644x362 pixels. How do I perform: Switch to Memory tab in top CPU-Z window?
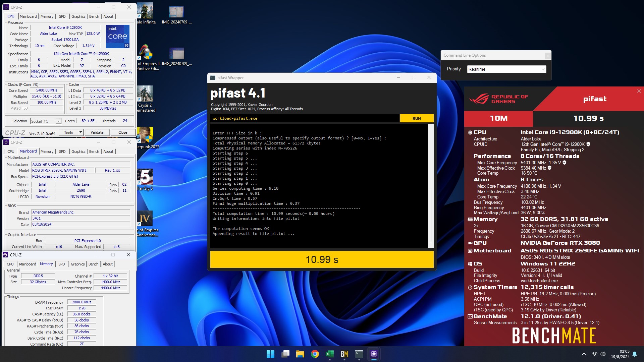[47, 16]
